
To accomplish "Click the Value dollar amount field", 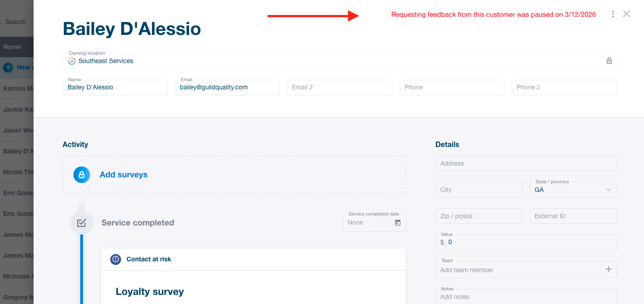I will (528, 242).
